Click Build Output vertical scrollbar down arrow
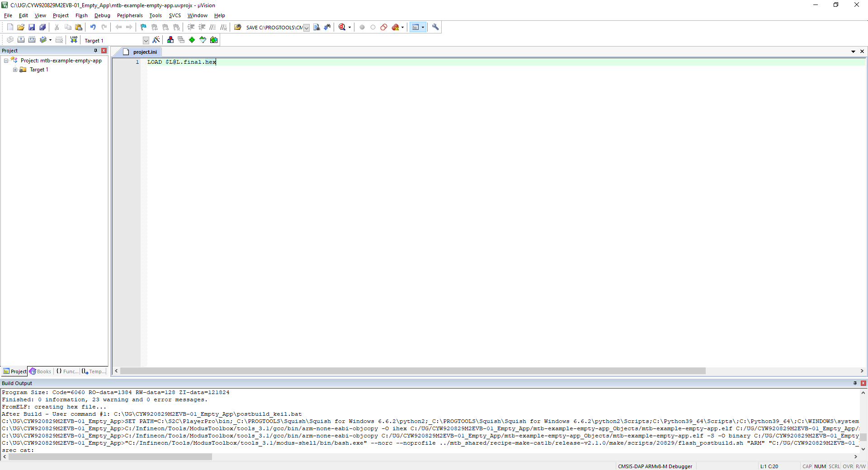Viewport: 868px width, 470px height. 863,449
